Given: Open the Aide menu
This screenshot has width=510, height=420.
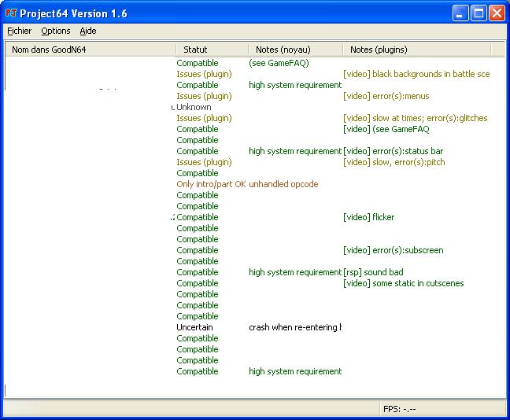Looking at the screenshot, I should (88, 31).
